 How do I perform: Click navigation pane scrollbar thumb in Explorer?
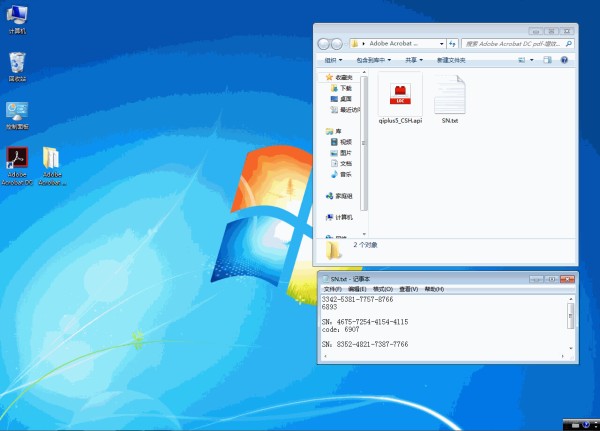[x=364, y=143]
